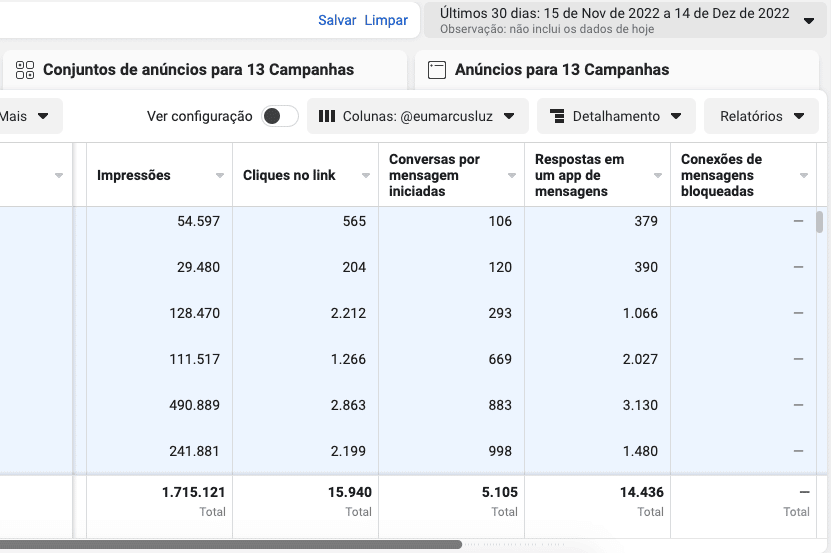Open the Relatórios dropdown
This screenshot has width=831, height=553.
[762, 116]
